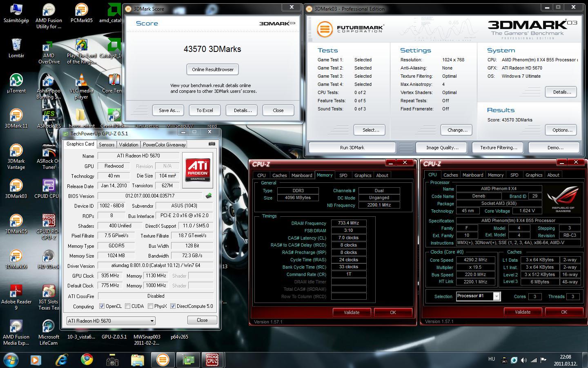
Task: Click Demo... button in 3DMark03
Action: [x=555, y=148]
